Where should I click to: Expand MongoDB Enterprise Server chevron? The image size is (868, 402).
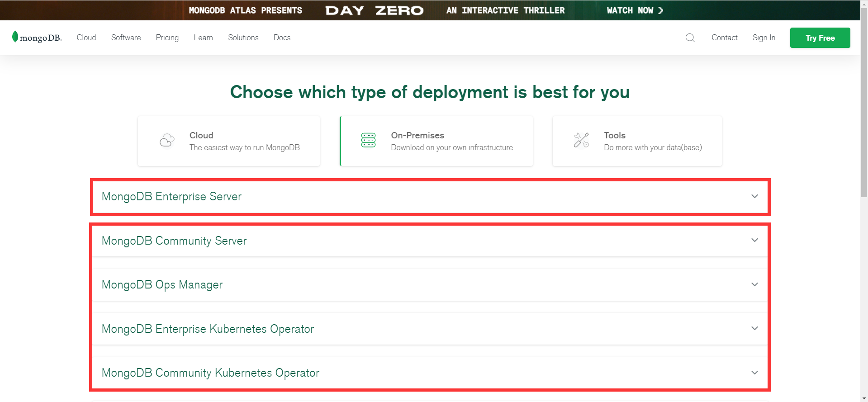[754, 196]
